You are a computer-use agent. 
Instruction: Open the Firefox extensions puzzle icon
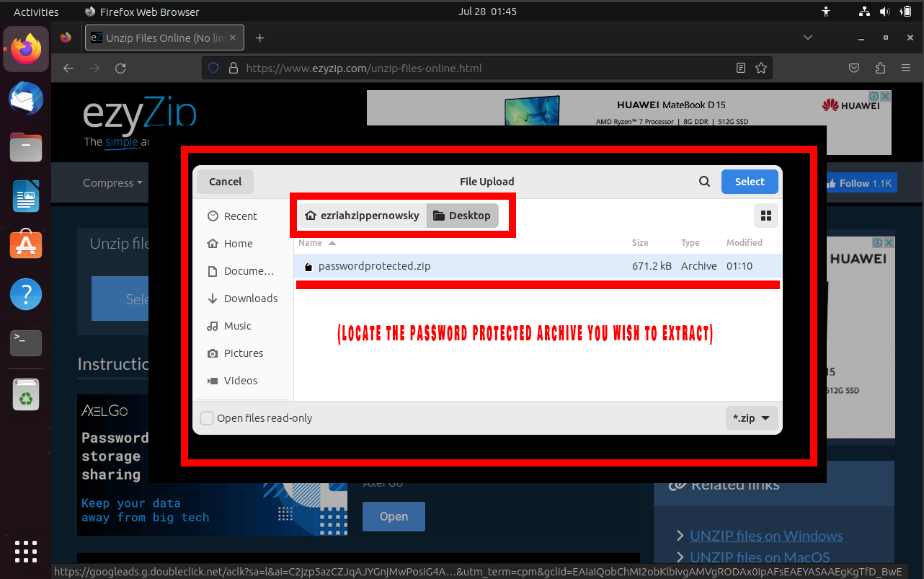coord(880,67)
